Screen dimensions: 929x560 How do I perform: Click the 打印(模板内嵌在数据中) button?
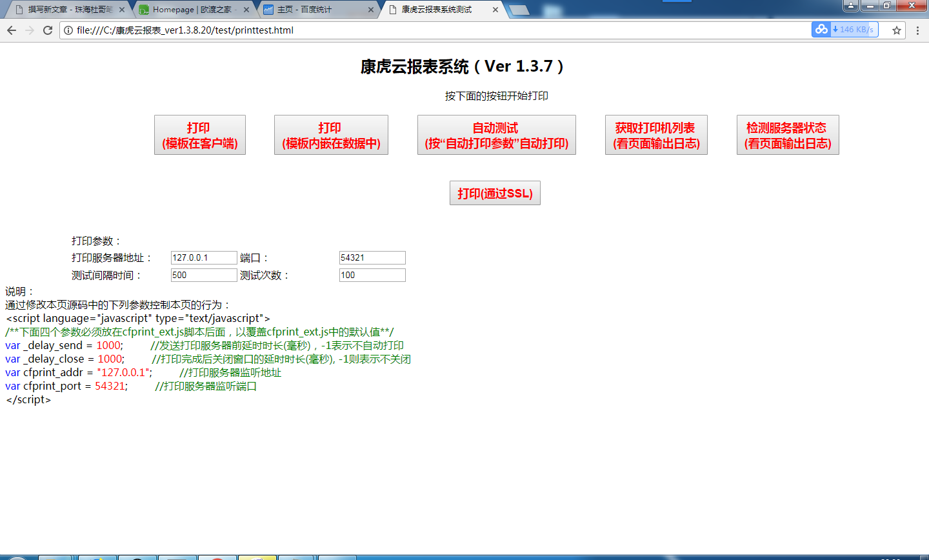click(x=331, y=135)
